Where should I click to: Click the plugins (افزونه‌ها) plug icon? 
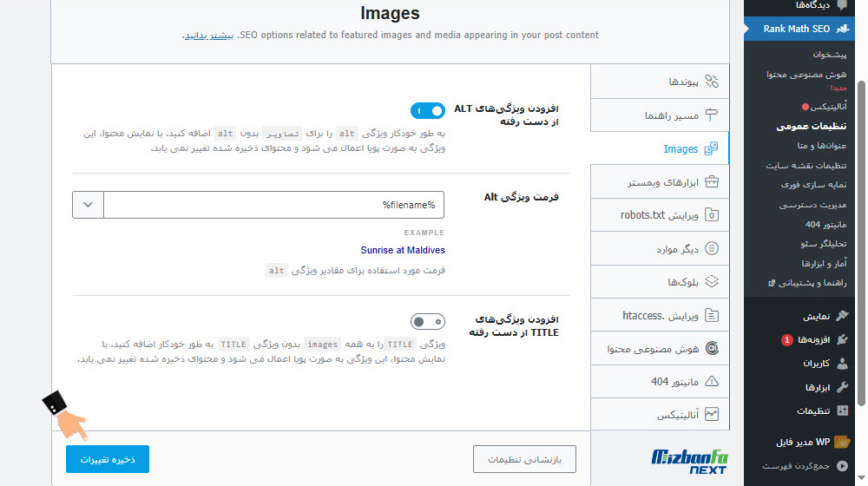click(x=842, y=339)
